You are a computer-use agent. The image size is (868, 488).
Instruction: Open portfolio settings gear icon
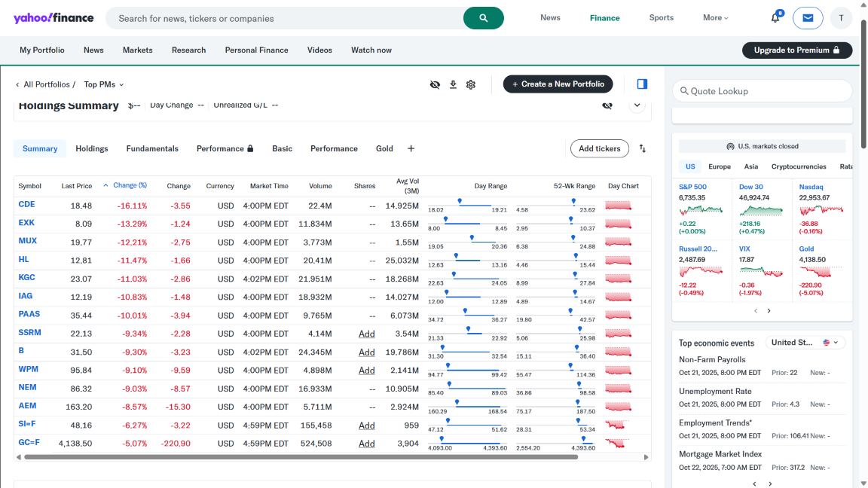click(x=471, y=84)
